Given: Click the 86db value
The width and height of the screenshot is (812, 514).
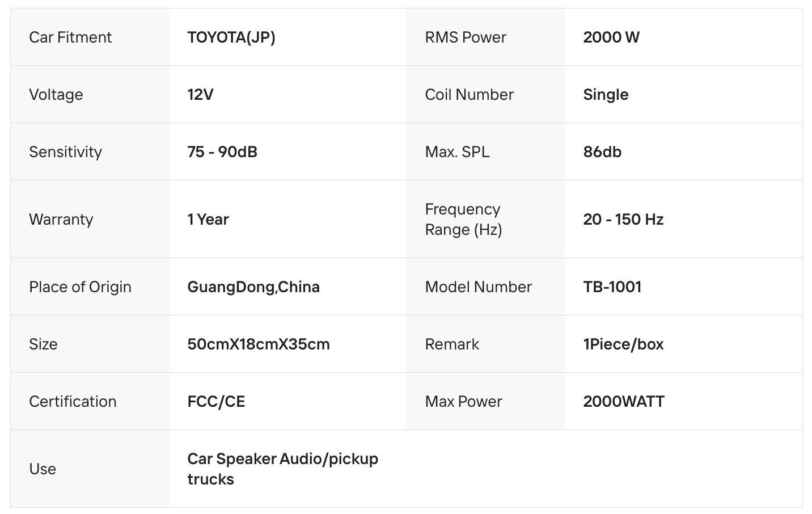Looking at the screenshot, I should pyautogui.click(x=602, y=152).
